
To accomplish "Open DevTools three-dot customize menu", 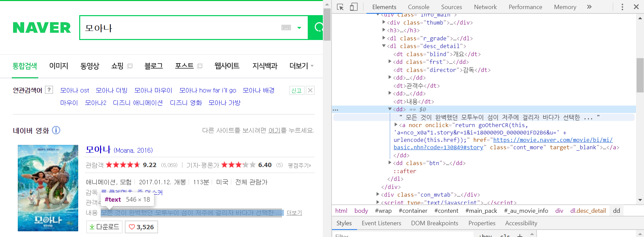I will click(622, 7).
